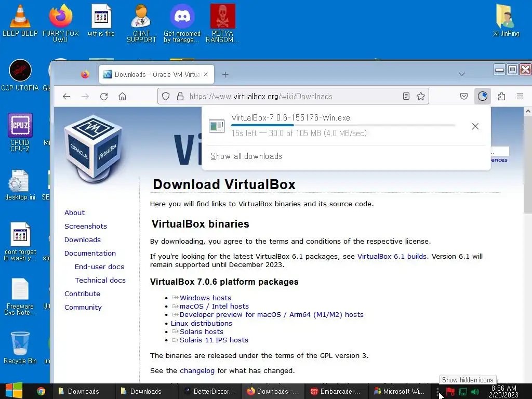Click Show all downloads
This screenshot has width=532, height=399.
pyautogui.click(x=246, y=156)
